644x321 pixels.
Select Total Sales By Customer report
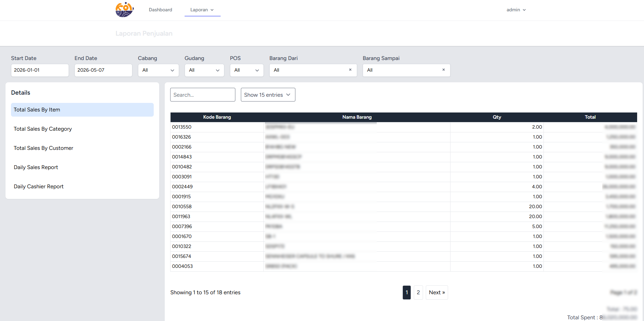tap(82, 148)
